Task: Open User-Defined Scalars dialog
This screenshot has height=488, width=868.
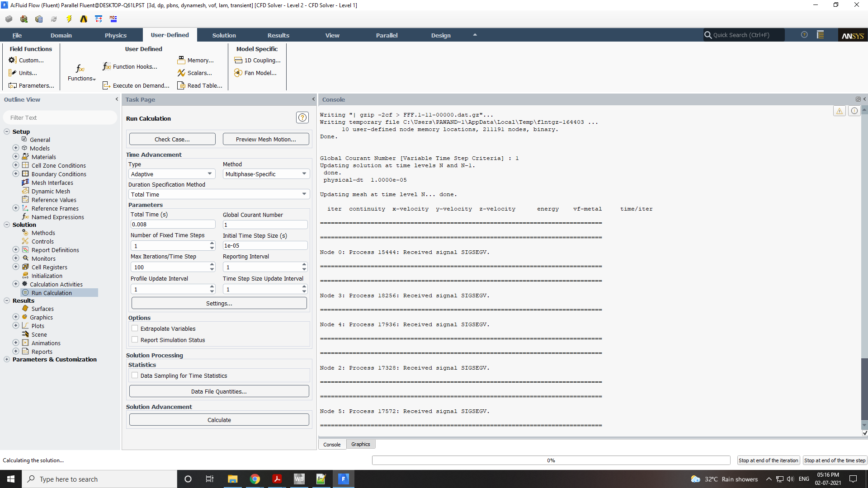Action: (195, 73)
